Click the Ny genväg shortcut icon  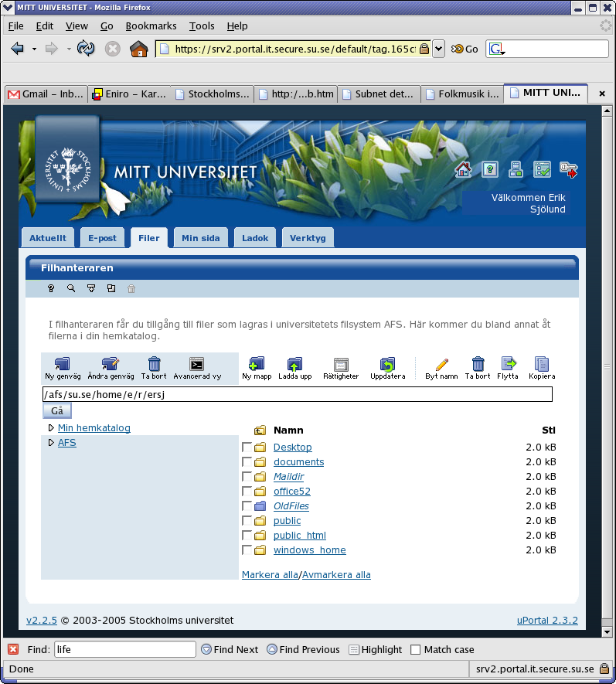62,364
